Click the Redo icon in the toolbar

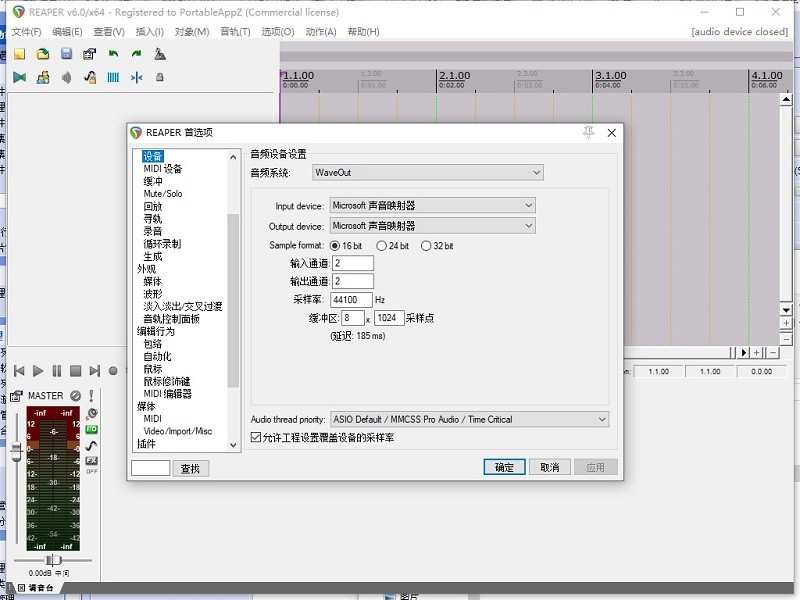135,52
